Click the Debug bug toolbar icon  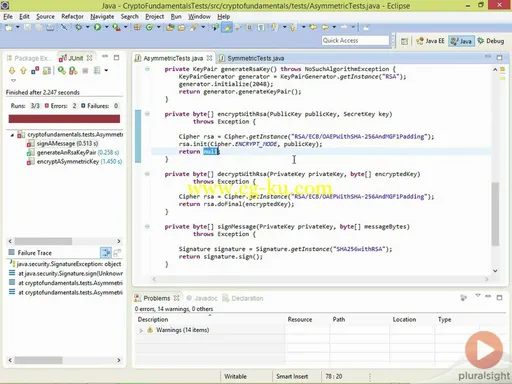78,27
